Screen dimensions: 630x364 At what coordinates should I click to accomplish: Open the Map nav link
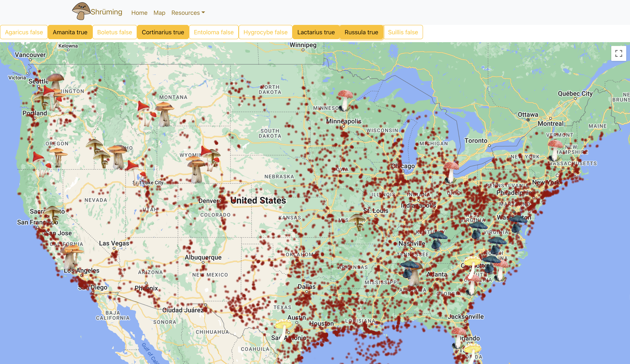[159, 13]
